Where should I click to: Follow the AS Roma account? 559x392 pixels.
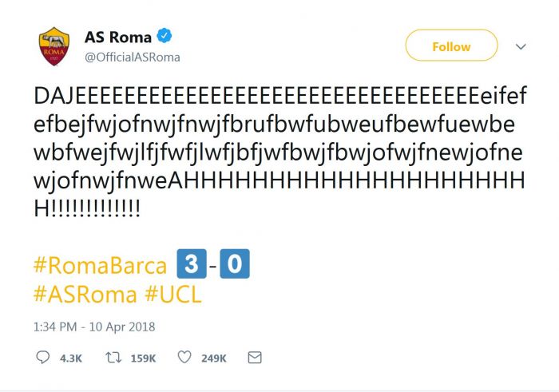click(x=451, y=46)
